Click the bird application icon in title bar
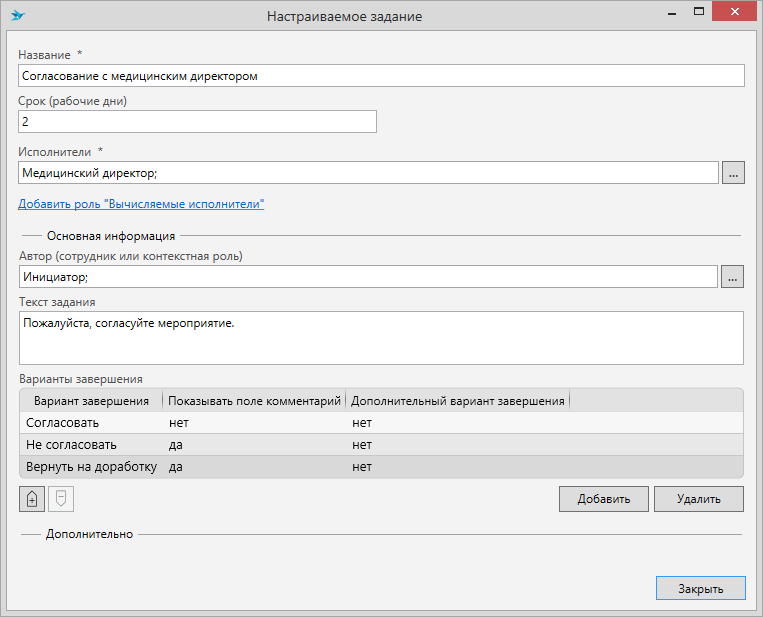Image resolution: width=763 pixels, height=617 pixels. click(18, 15)
